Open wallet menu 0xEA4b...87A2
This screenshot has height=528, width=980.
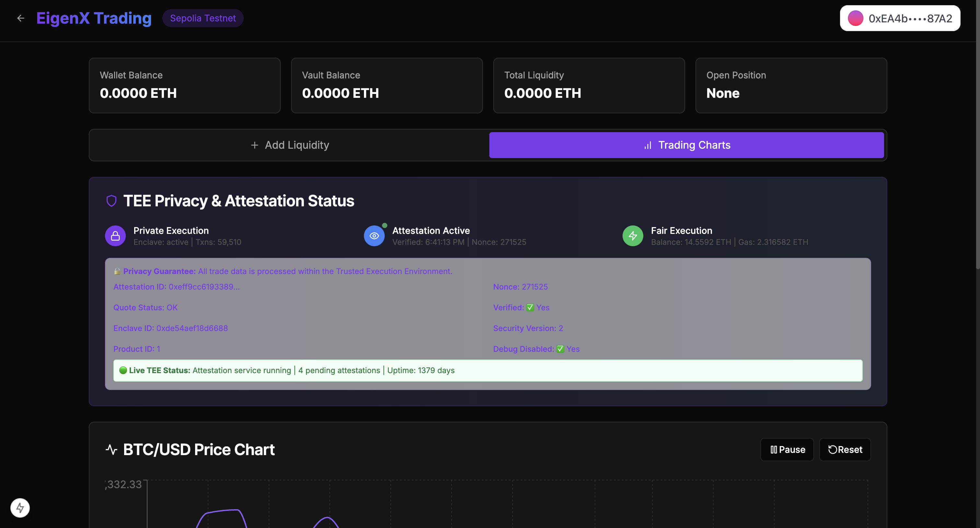pos(900,18)
